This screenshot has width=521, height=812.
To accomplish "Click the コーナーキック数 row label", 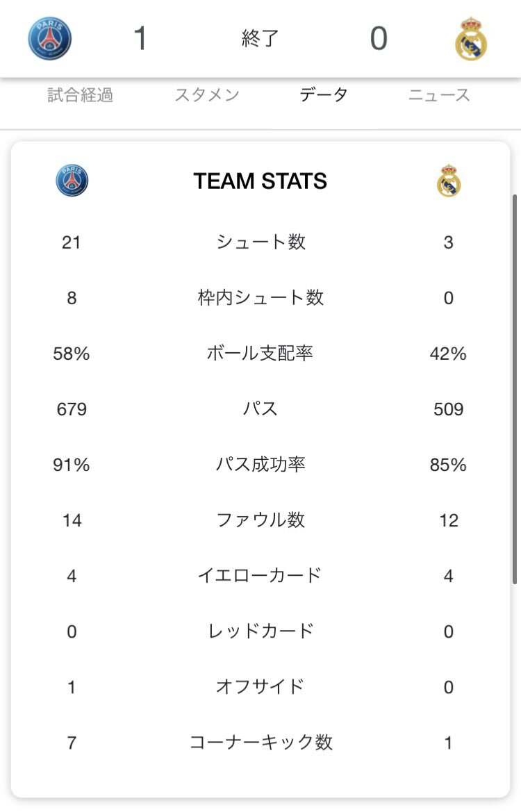I will click(x=260, y=742).
